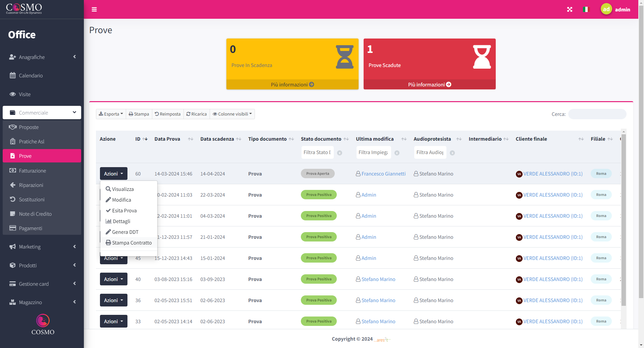Open the Italian flag language selector
This screenshot has width=644, height=348.
[x=586, y=9]
